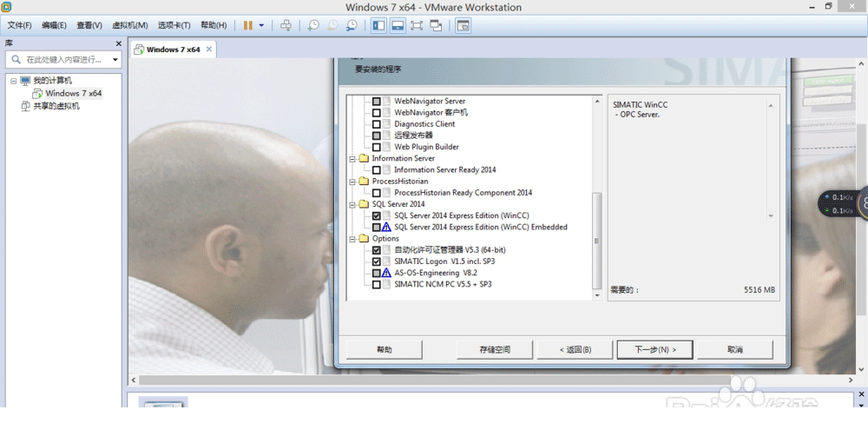Toggle the thumbnail bar toolbar icon
Image resolution: width=868 pixels, height=423 pixels.
(x=398, y=25)
